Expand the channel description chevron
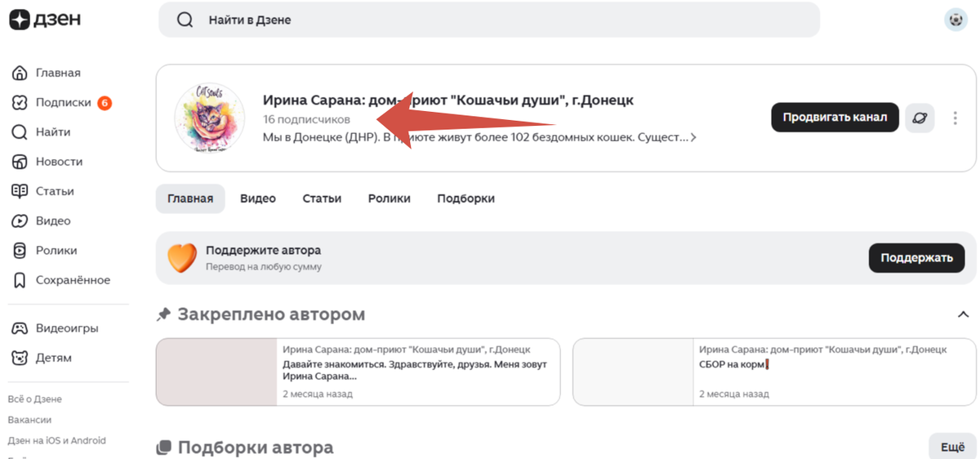Screen dimensions: 980x459 click(x=693, y=138)
